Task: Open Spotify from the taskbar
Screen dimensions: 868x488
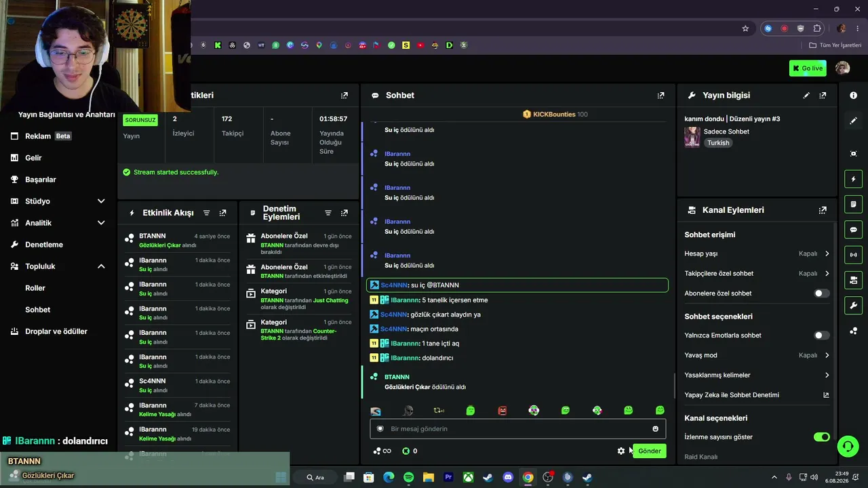Action: [x=408, y=477]
